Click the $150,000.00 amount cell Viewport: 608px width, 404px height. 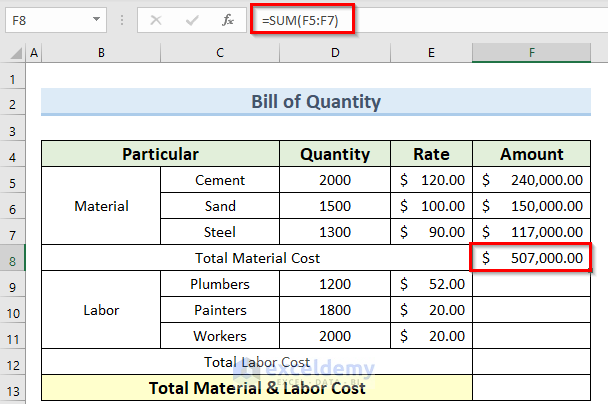(532, 206)
